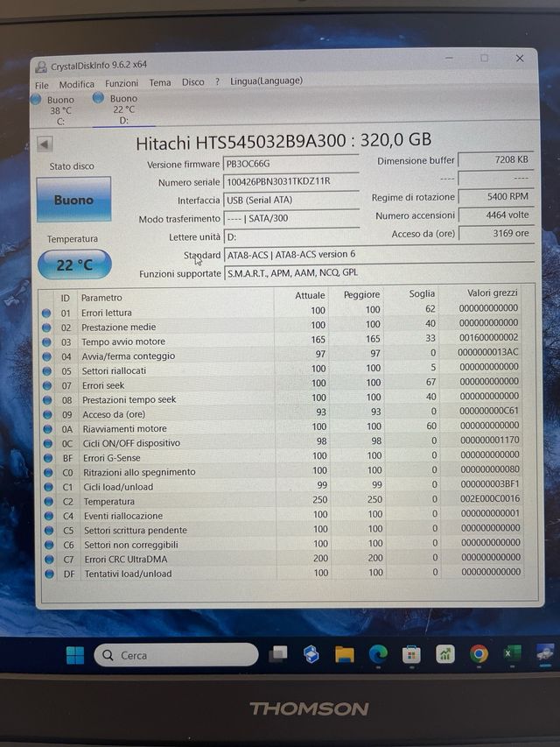Click the Regime di rotazione value 5400 RPM
The image size is (560, 747).
click(496, 196)
